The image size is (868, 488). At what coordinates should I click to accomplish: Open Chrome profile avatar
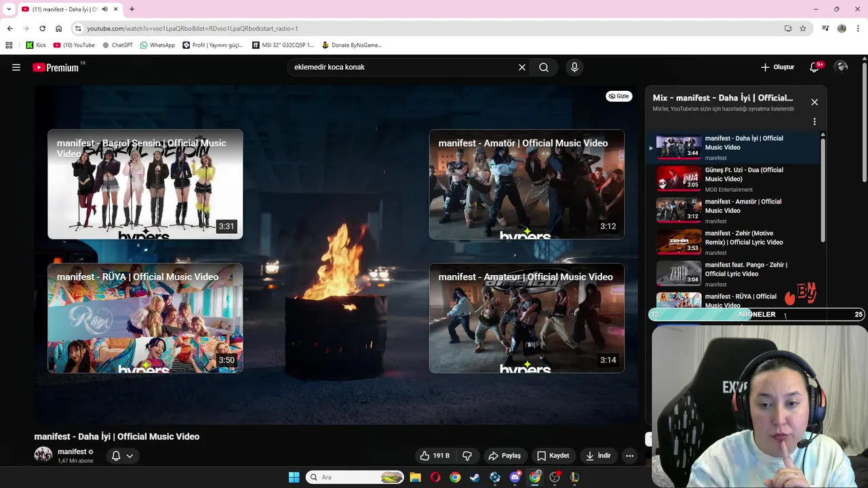[842, 28]
